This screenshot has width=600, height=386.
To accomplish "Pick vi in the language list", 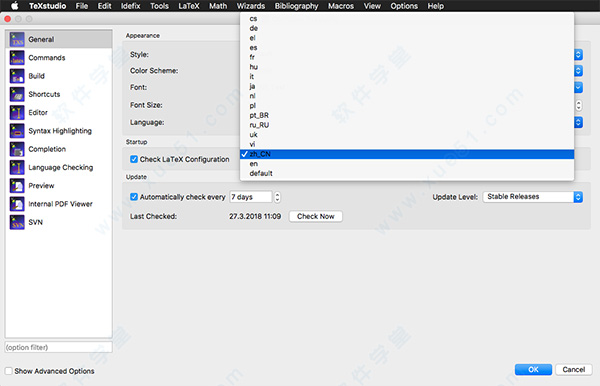I will [x=407, y=144].
